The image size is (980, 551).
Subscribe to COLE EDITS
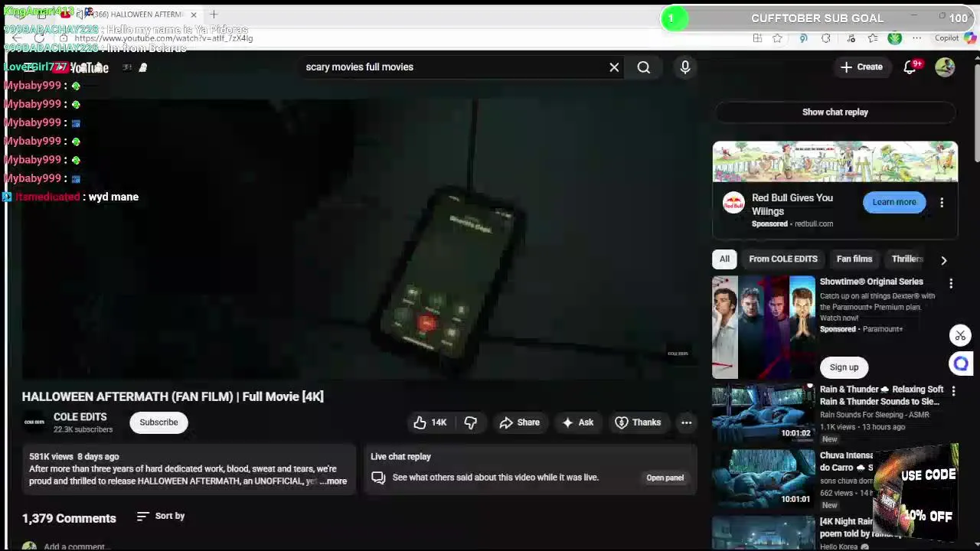coord(158,422)
